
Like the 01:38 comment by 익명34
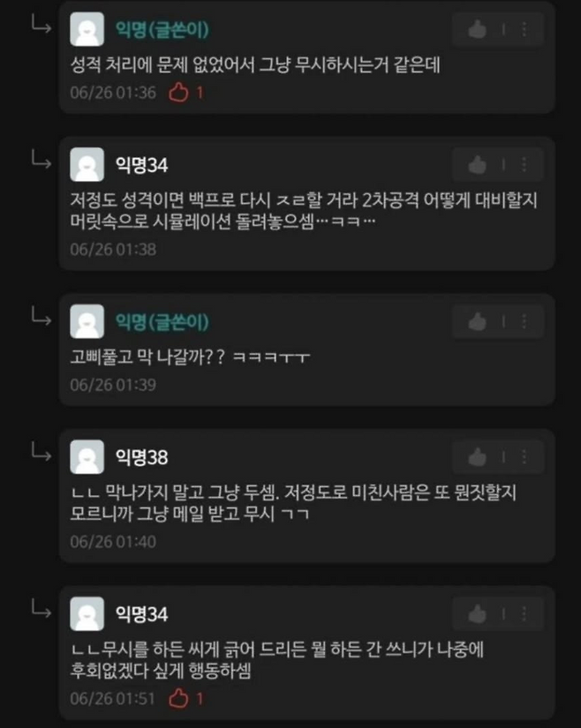tap(477, 164)
